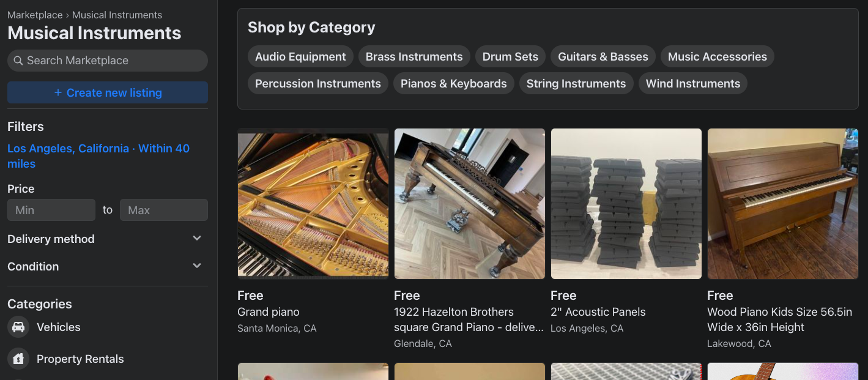Go back via the Marketplace breadcrumb
Viewport: 868px width, 380px height.
coord(35,15)
